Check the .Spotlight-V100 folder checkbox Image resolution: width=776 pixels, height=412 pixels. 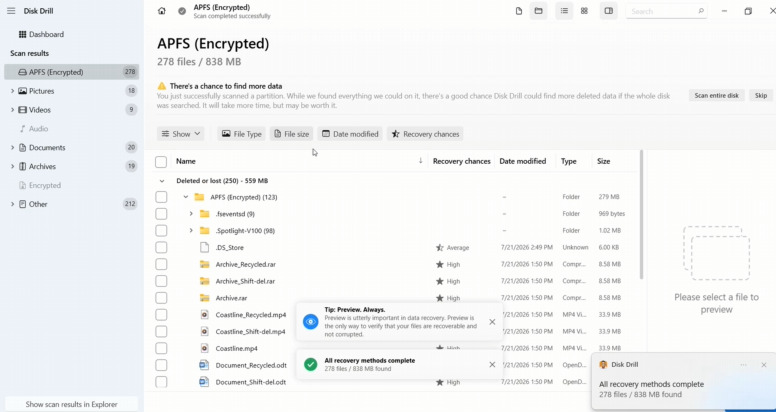click(x=161, y=231)
